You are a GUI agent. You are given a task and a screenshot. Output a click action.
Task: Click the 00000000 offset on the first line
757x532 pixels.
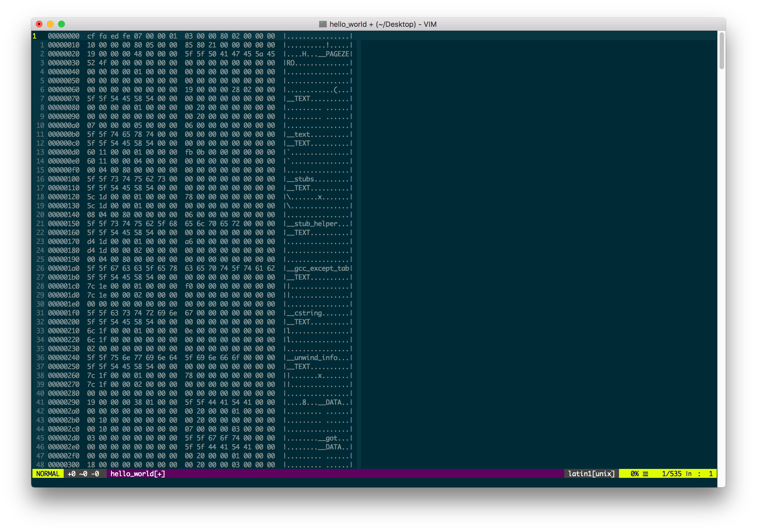coord(64,36)
